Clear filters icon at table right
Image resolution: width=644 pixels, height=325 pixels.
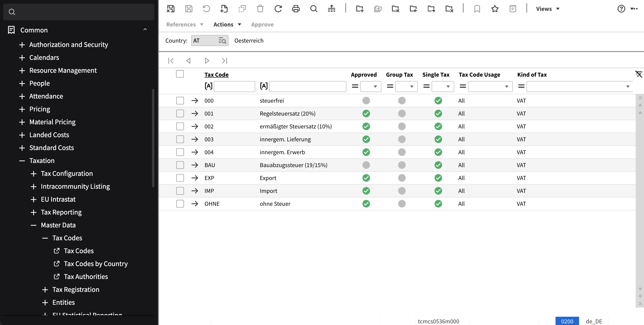[x=638, y=74]
